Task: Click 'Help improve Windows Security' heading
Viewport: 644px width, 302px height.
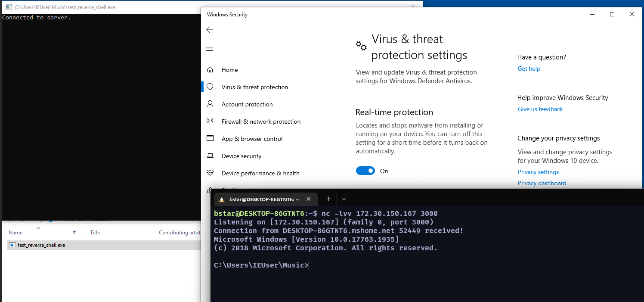Action: click(x=563, y=98)
